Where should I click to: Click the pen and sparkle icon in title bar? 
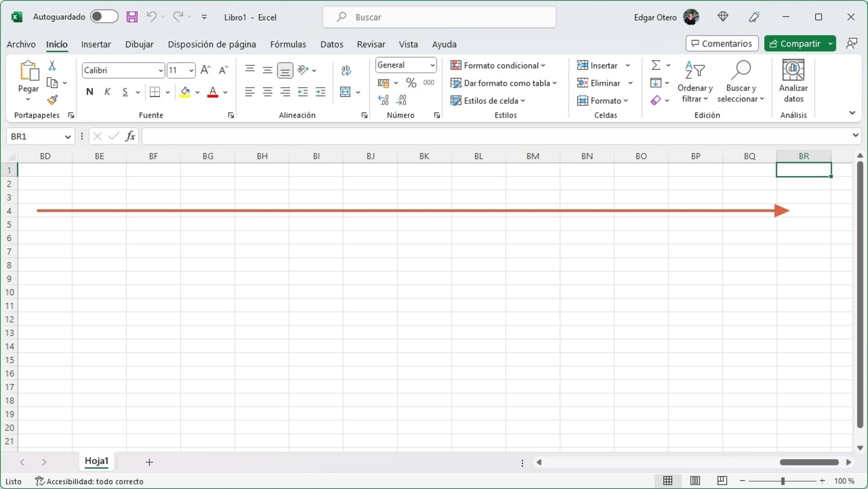[754, 17]
